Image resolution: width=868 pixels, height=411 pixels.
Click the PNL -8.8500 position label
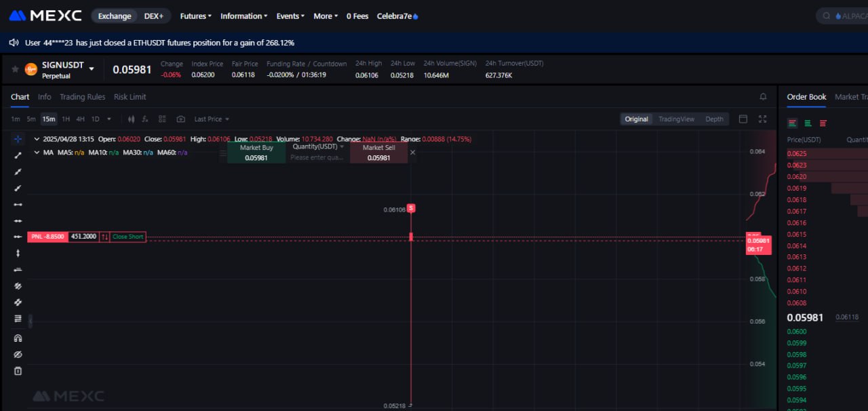pyautogui.click(x=47, y=237)
